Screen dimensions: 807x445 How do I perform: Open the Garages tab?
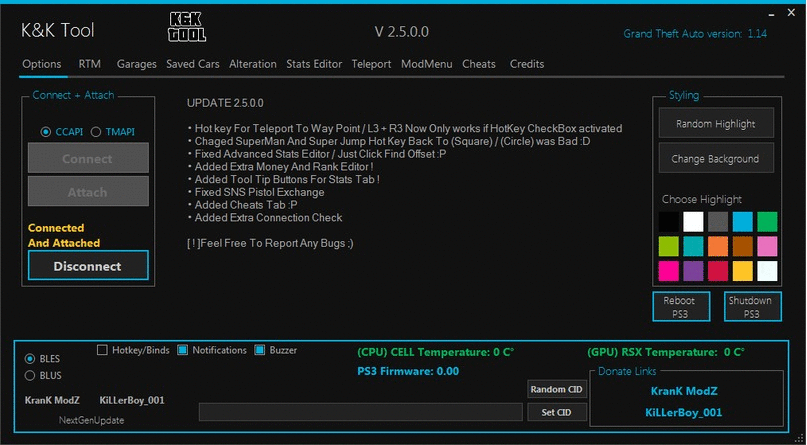pyautogui.click(x=136, y=64)
